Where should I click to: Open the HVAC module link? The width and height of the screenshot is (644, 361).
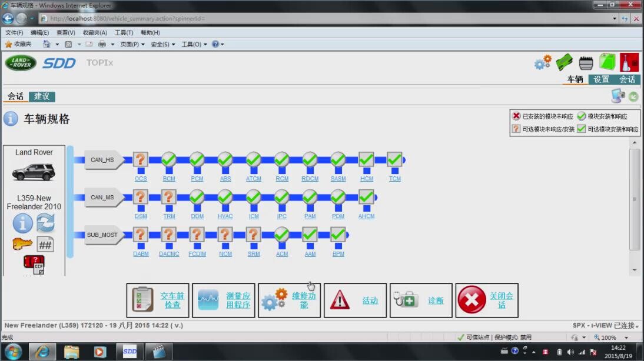(x=225, y=216)
